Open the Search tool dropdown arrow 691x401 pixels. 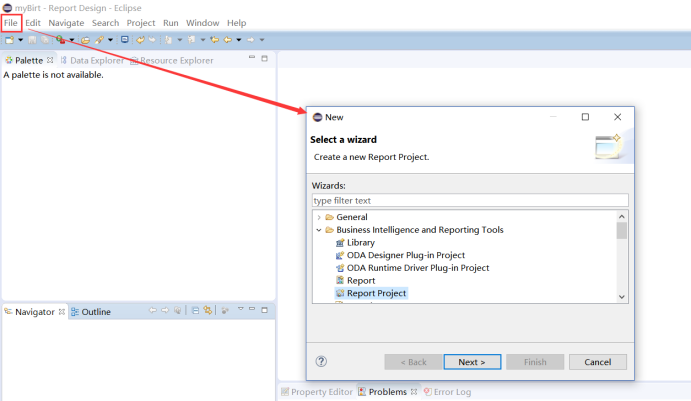[x=111, y=40]
